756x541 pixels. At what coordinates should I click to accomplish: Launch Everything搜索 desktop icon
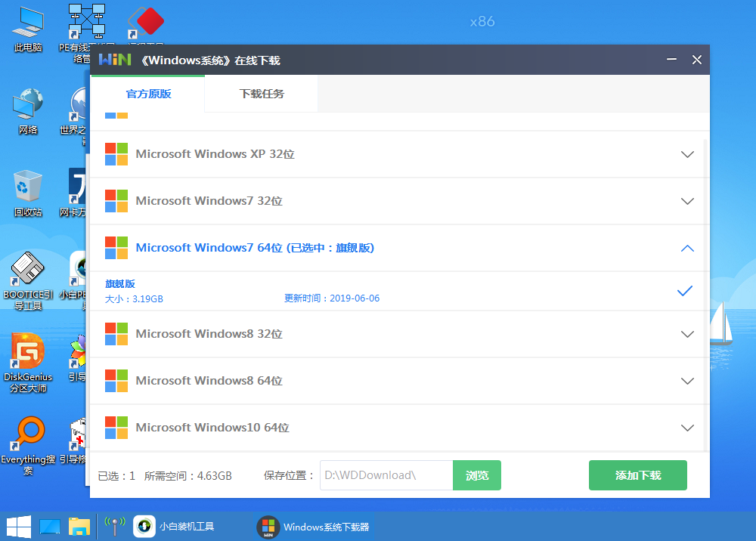28,446
